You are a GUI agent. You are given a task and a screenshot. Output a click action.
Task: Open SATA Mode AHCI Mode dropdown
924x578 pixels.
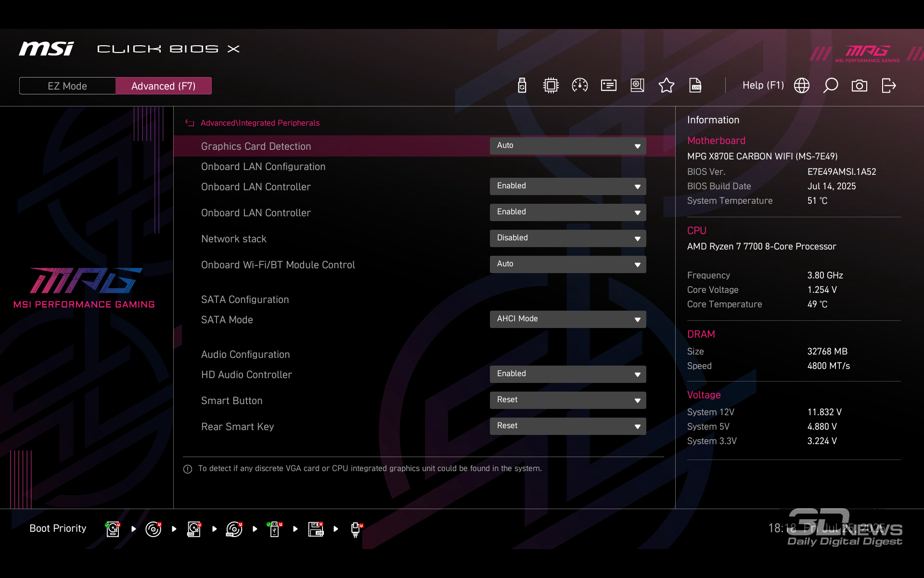coord(568,319)
